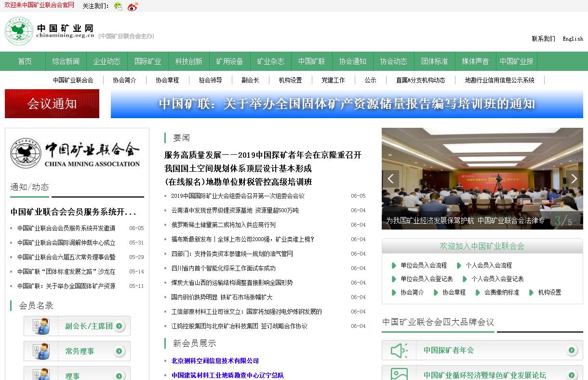Screen dimensions: 588x380
Task: Show previous slide with left arrow
Action: click(390, 179)
